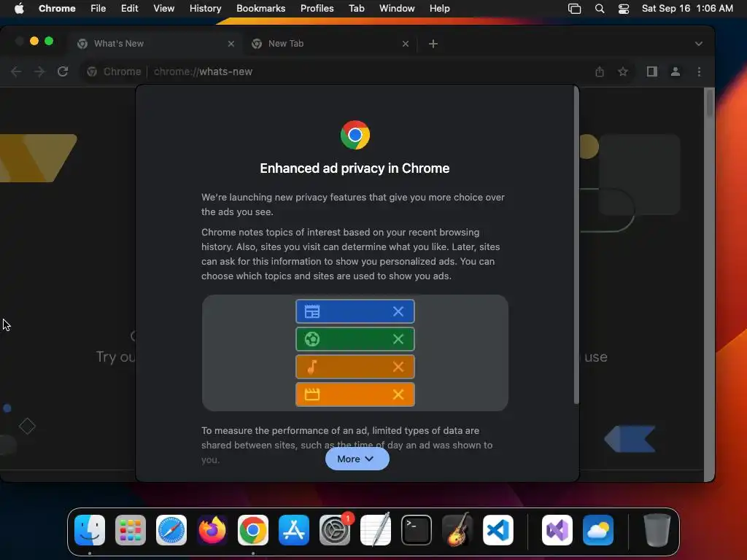Click the date and time display

[x=687, y=9]
